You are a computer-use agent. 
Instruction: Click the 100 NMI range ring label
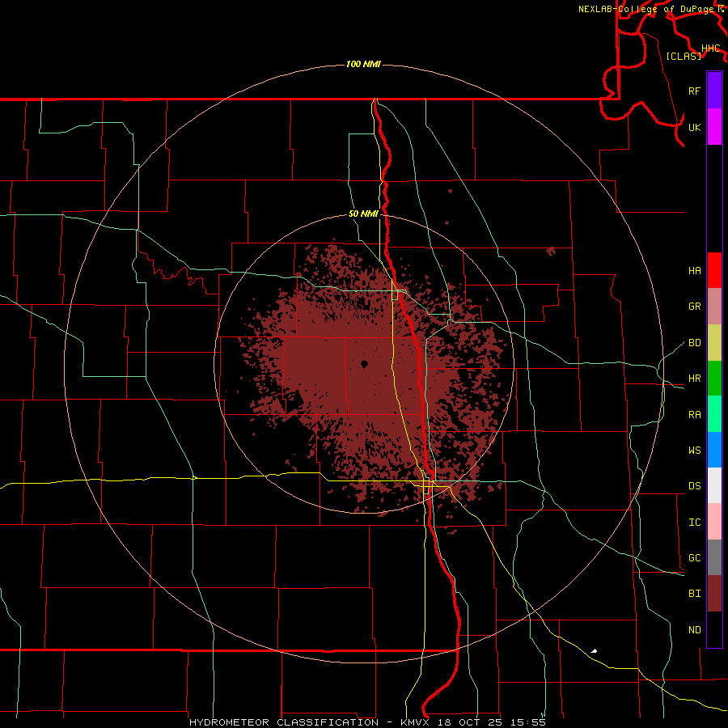(363, 64)
